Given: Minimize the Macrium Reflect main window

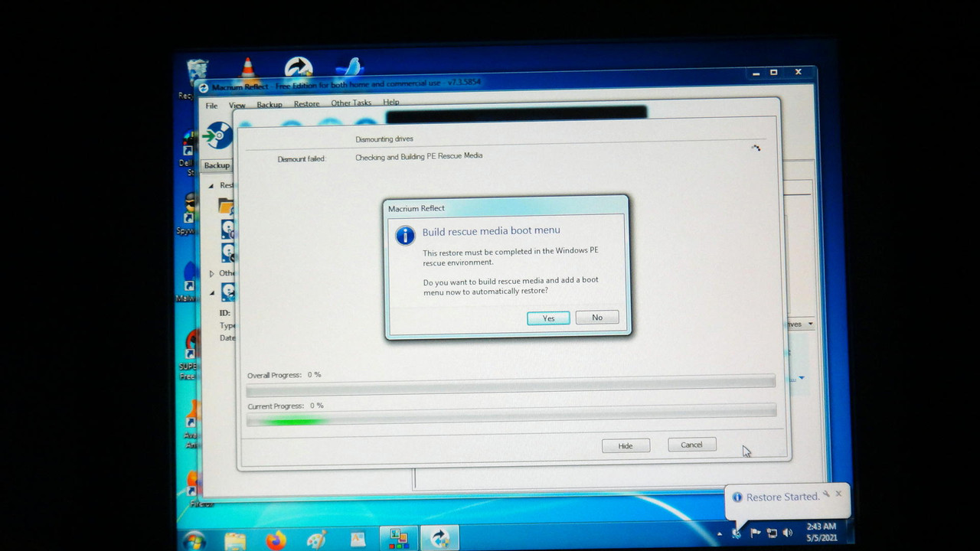Looking at the screenshot, I should [x=756, y=73].
